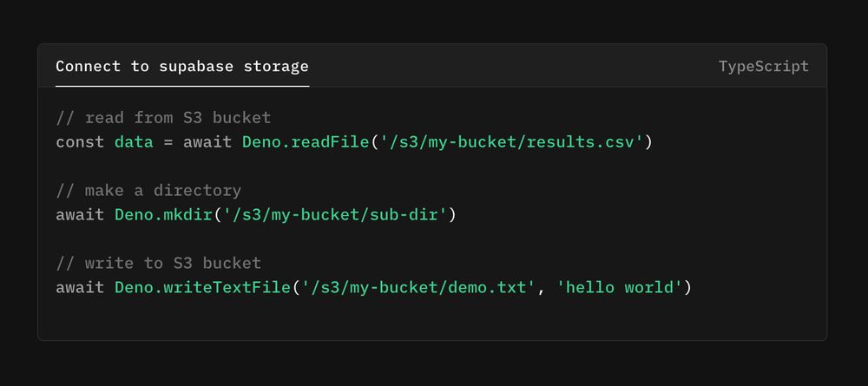
Task: Click the await keyword after equals sign
Action: (207, 142)
